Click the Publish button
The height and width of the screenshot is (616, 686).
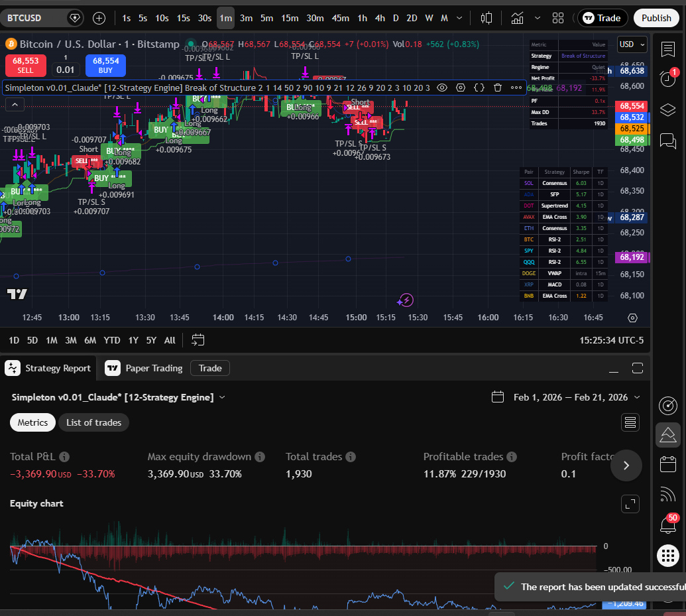click(656, 18)
